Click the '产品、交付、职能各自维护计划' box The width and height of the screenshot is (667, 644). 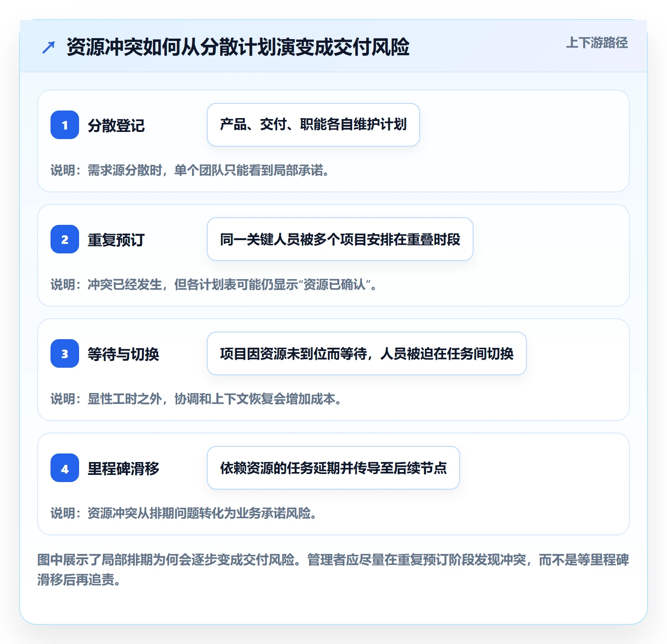point(313,125)
